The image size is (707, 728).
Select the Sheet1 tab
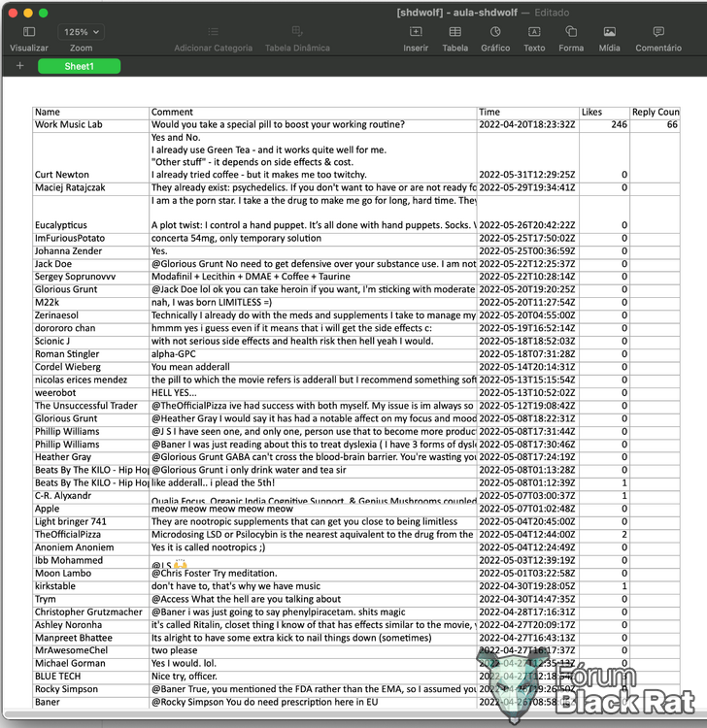[79, 66]
